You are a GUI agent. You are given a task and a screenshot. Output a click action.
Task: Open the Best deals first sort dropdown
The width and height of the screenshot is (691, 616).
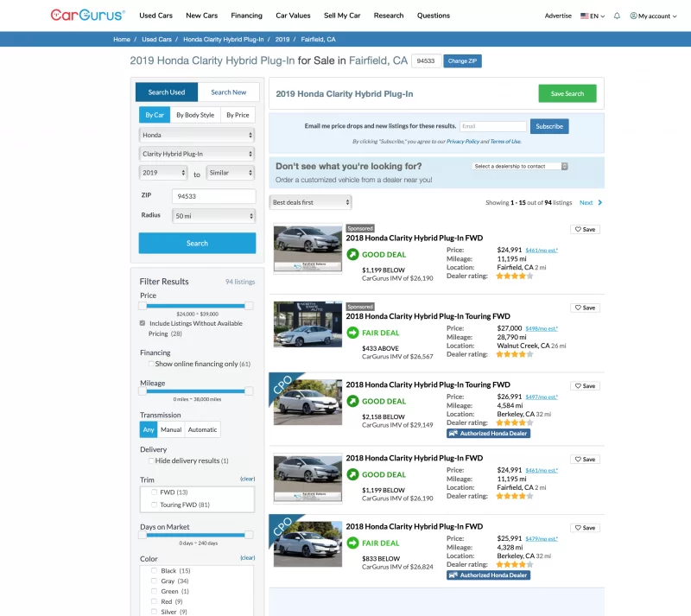(x=310, y=202)
